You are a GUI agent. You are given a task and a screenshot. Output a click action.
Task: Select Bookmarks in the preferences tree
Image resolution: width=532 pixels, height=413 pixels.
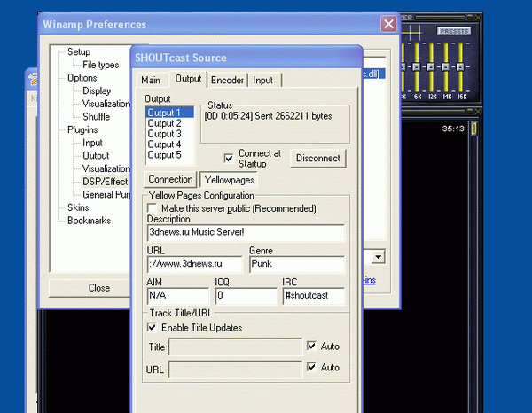point(89,220)
